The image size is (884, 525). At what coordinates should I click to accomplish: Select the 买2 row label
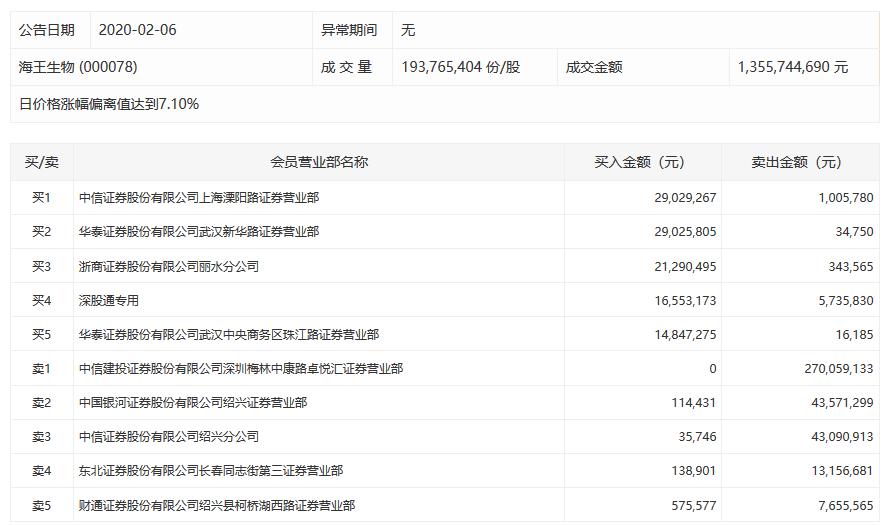41,232
